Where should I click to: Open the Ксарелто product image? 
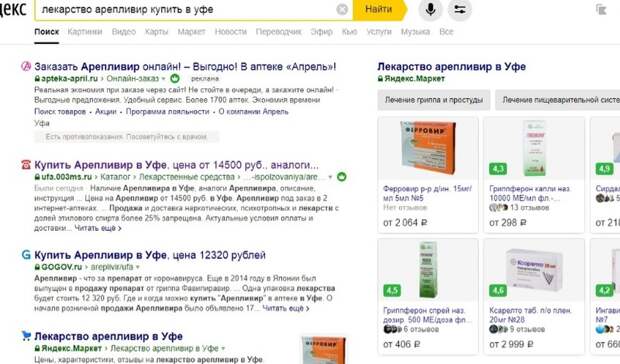[534, 270]
